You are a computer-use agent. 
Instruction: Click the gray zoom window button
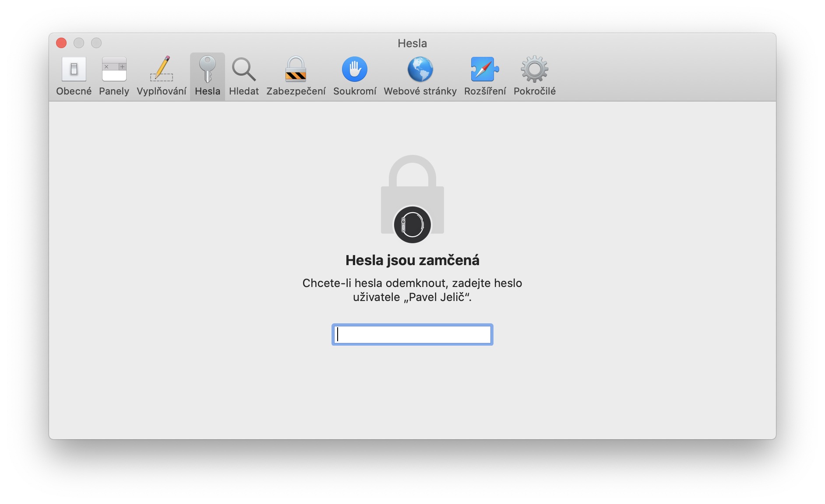coord(96,43)
